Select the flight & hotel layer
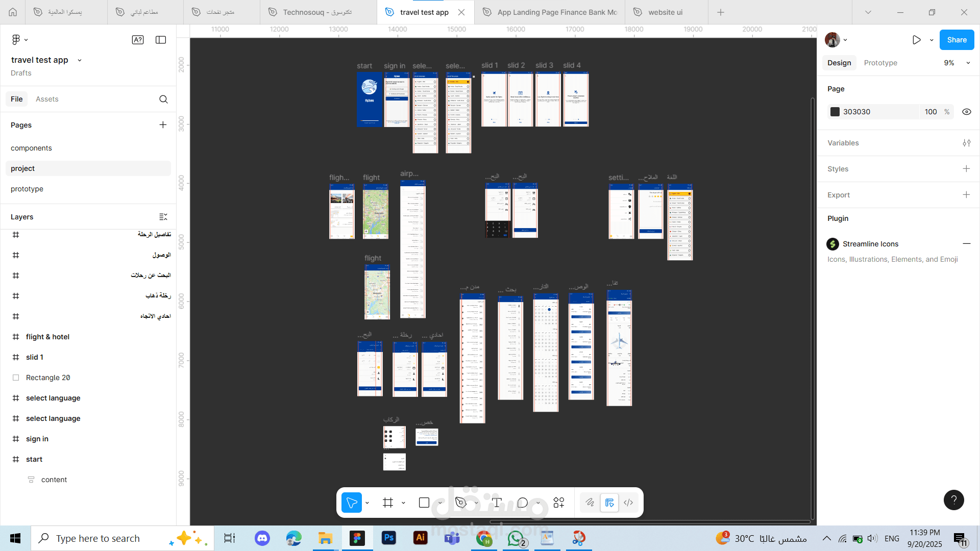The width and height of the screenshot is (980, 551). (47, 337)
